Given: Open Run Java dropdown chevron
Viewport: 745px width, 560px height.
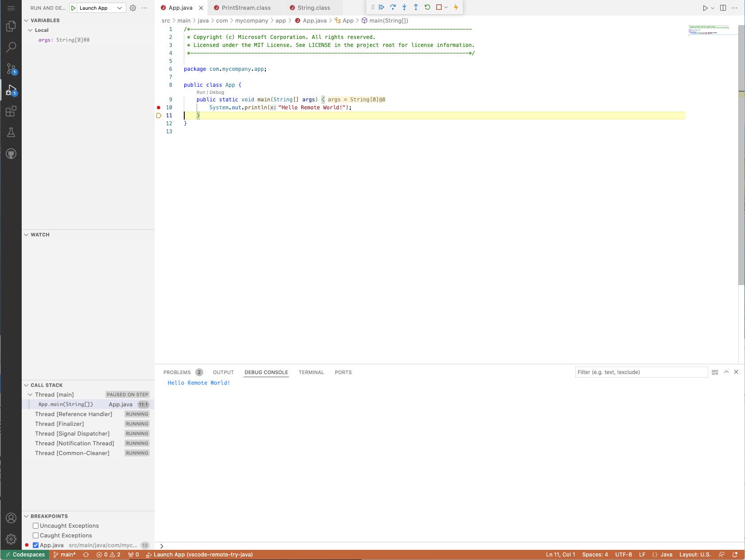Looking at the screenshot, I should [x=713, y=8].
